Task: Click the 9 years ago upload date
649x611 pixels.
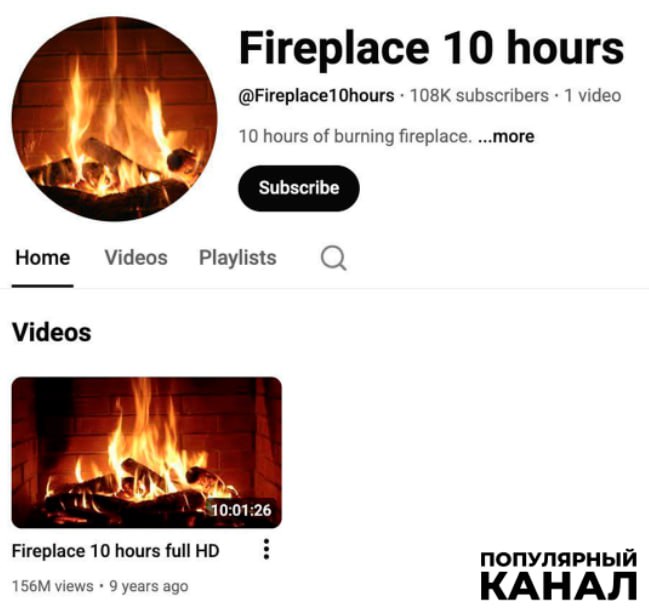Action: (149, 586)
